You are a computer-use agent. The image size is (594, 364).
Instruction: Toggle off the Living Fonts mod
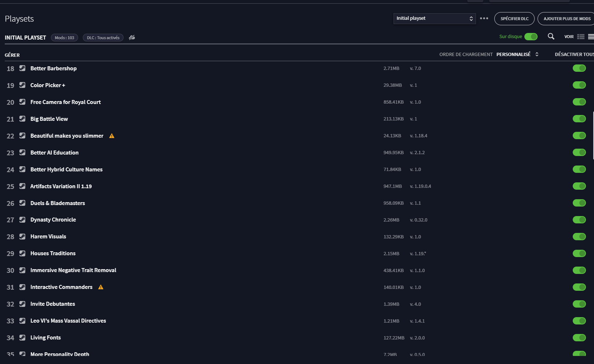pos(579,338)
